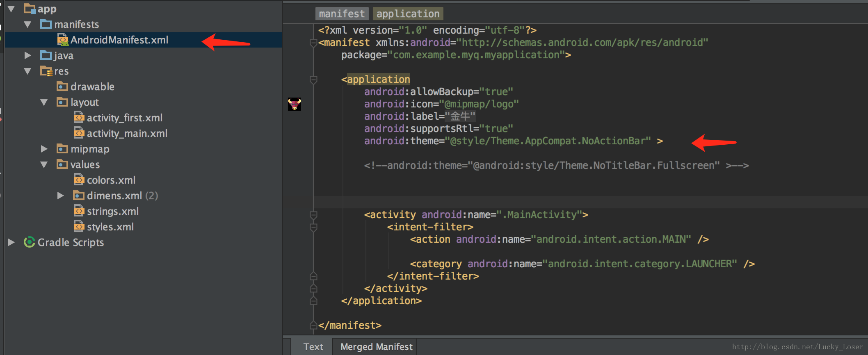The height and width of the screenshot is (355, 868).
Task: Click the android.intent.action.MAIN value
Action: 611,239
